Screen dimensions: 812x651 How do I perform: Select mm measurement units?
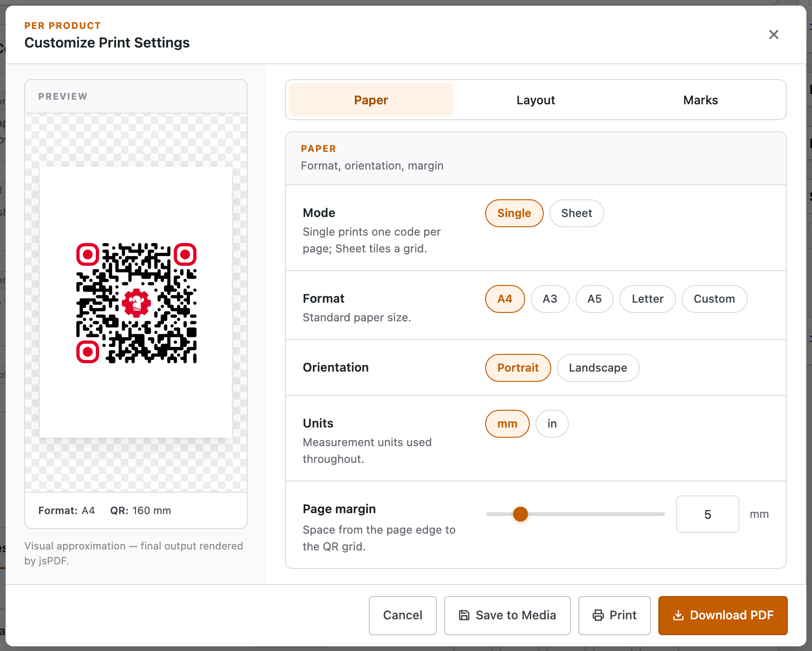click(x=507, y=424)
